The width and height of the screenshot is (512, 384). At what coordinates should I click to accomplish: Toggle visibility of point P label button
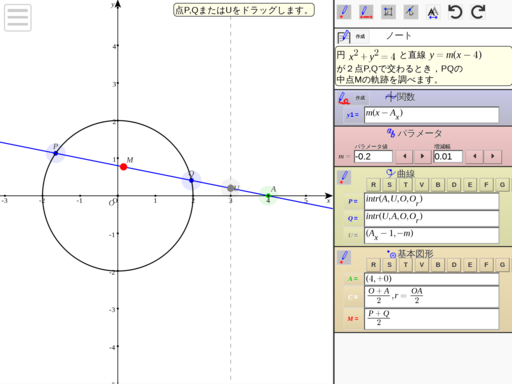pos(353,201)
